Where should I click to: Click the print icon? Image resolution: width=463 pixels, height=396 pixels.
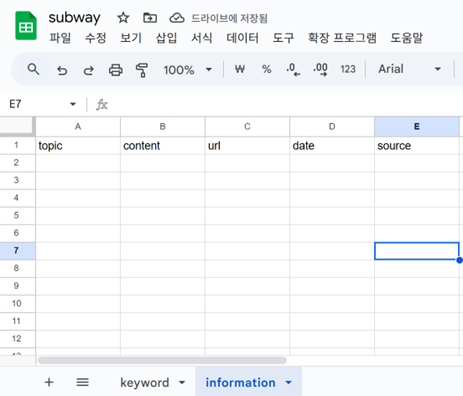click(x=116, y=70)
